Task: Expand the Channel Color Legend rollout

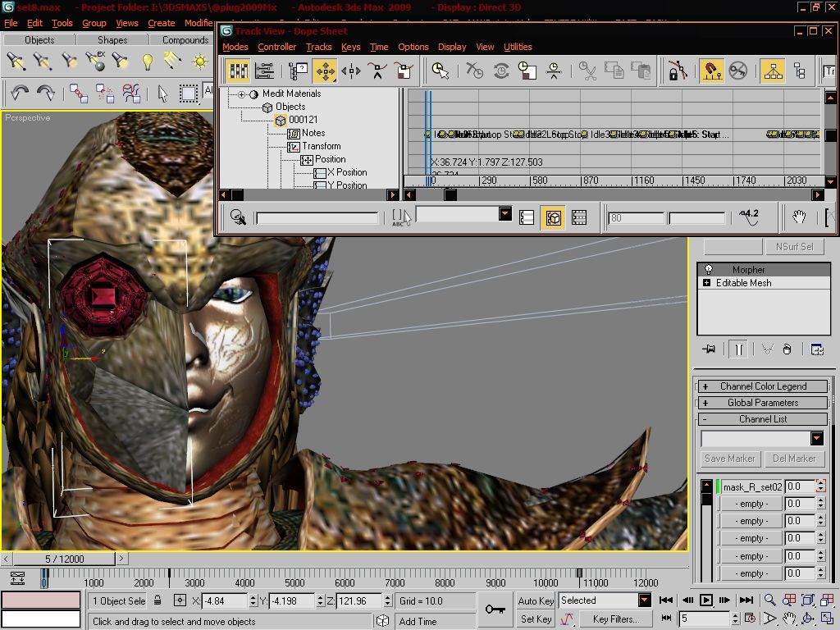Action: tap(762, 386)
